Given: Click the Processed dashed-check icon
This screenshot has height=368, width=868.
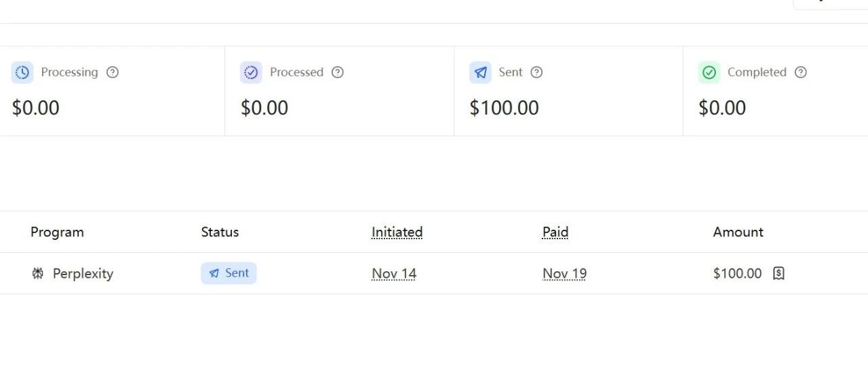Looking at the screenshot, I should pyautogui.click(x=251, y=73).
